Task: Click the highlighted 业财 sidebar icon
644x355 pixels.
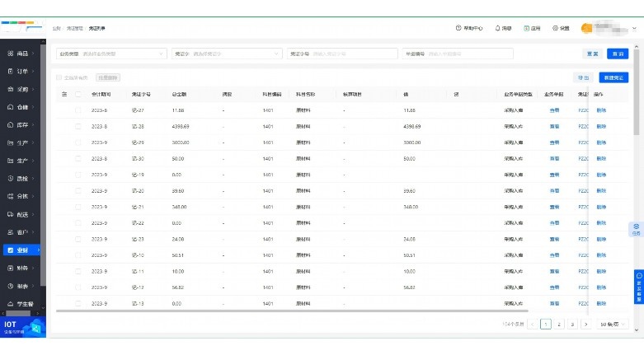Action: (x=11, y=250)
